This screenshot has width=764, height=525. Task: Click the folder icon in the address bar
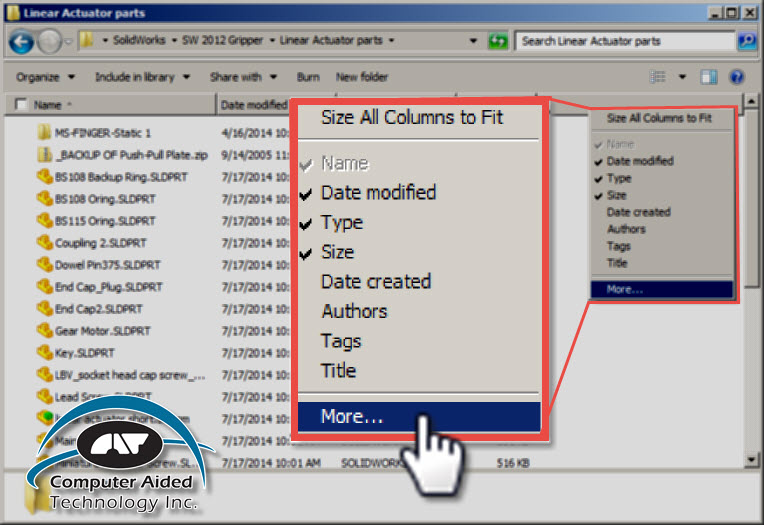[x=87, y=39]
